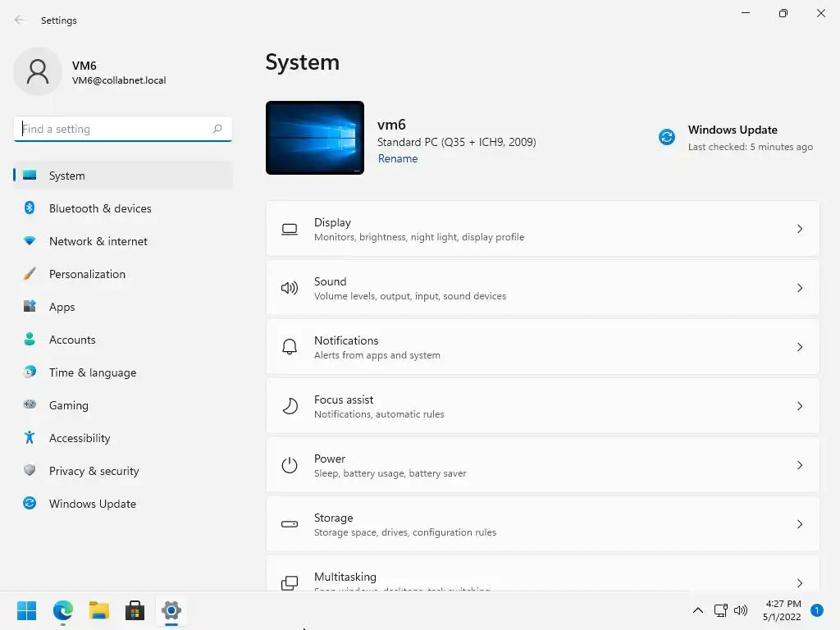Click the Privacy & security shield icon
840x630 pixels.
pos(30,470)
